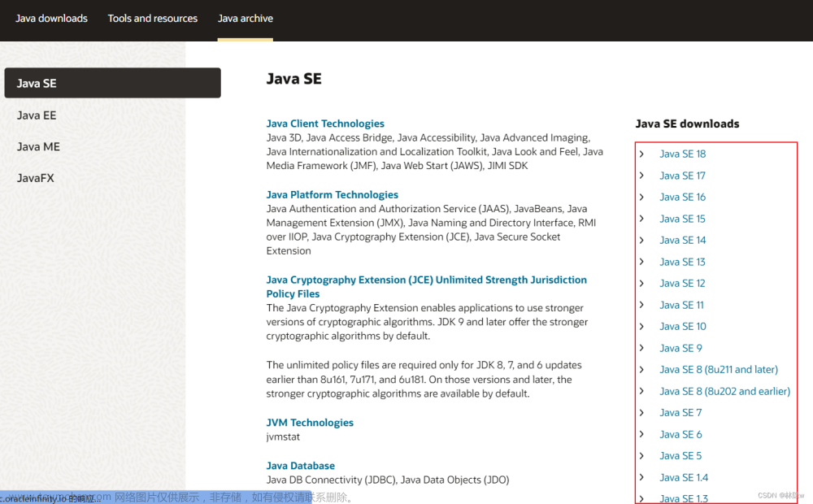Click the chevron beside Java SE 11
Screen dimensions: 813x504
642,305
